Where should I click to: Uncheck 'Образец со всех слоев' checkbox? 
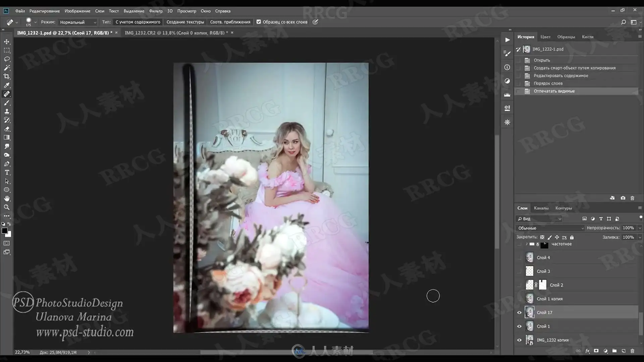(x=259, y=22)
